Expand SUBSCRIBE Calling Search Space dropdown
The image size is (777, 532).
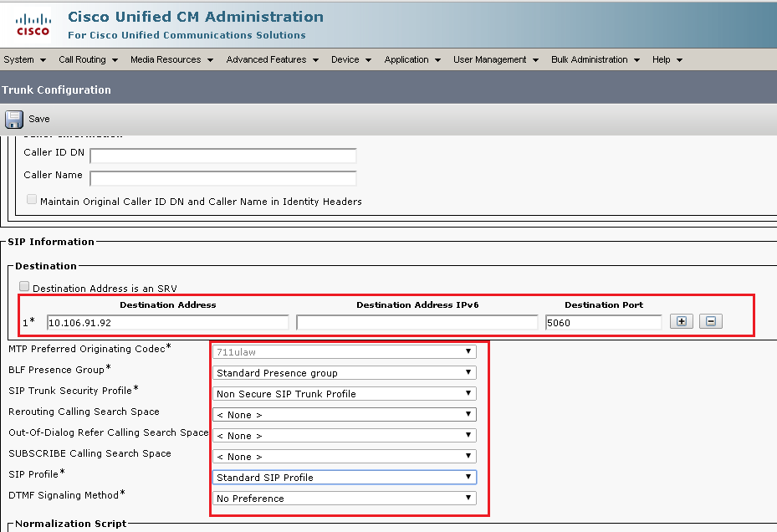pyautogui.click(x=345, y=456)
